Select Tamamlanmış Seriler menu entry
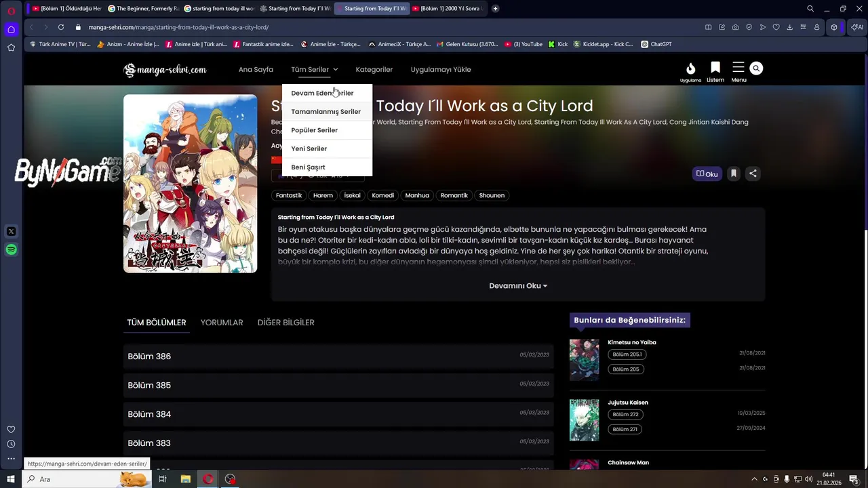 (x=326, y=112)
